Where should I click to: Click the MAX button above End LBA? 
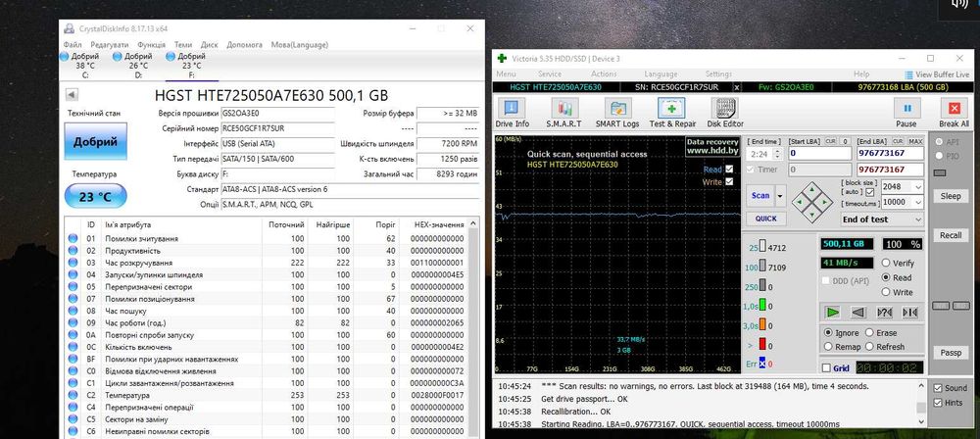point(915,141)
